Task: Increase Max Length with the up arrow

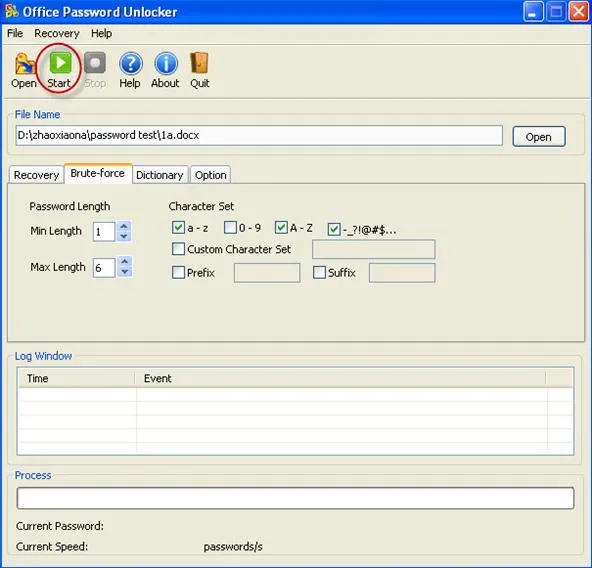Action: [x=125, y=261]
